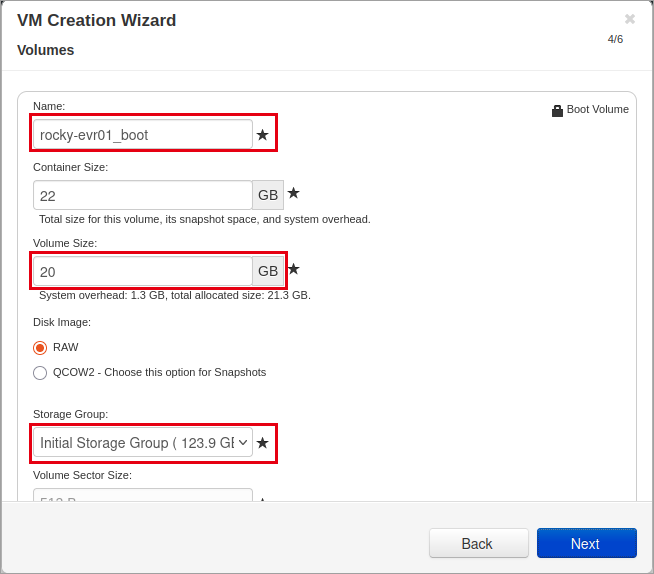The height and width of the screenshot is (574, 654).
Task: Click the Container Size input showing 22
Action: click(x=143, y=195)
